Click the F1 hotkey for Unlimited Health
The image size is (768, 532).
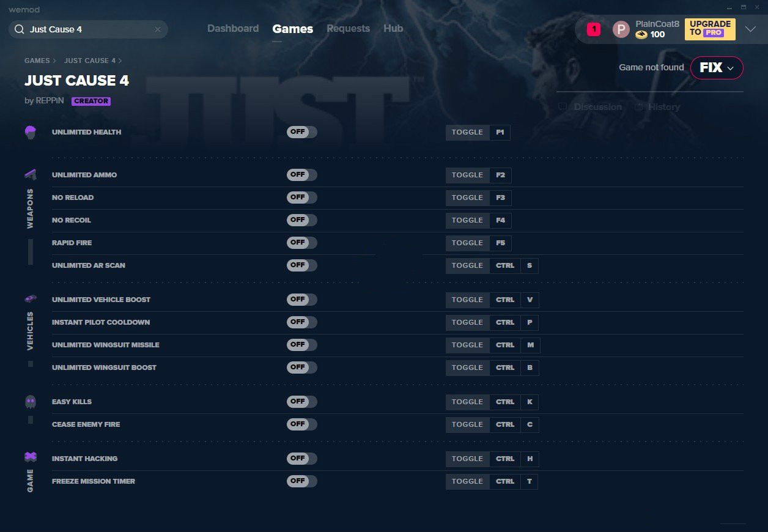pyautogui.click(x=500, y=133)
